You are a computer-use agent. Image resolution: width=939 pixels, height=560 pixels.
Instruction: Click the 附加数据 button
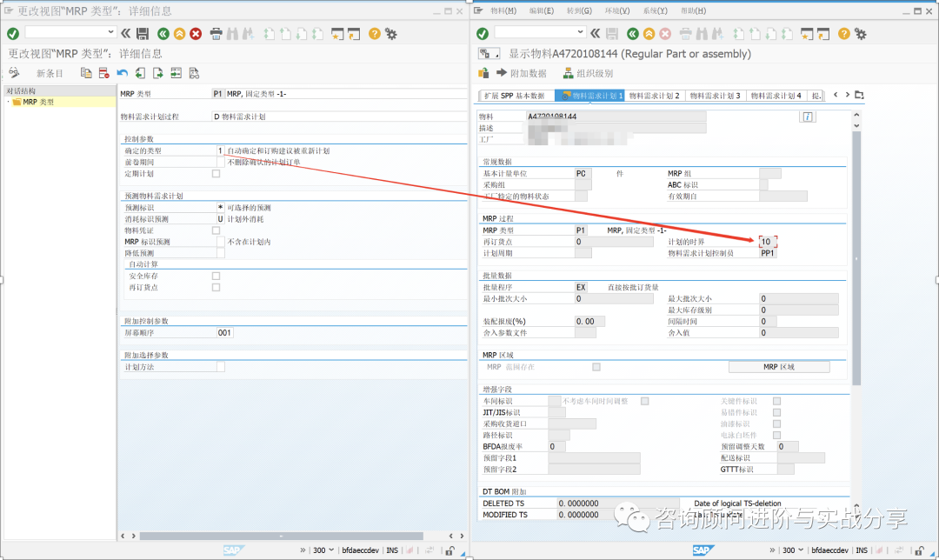click(521, 73)
